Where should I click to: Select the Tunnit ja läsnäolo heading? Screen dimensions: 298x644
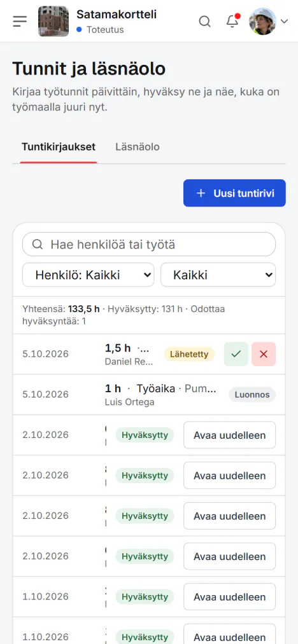[89, 69]
